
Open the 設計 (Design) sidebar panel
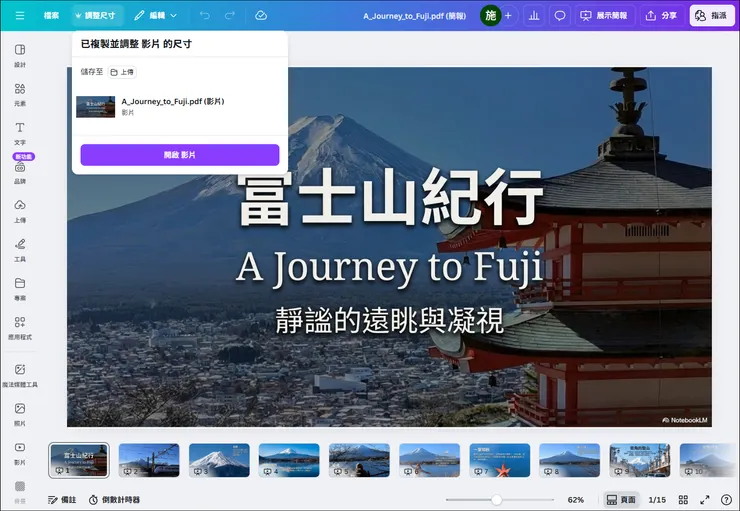click(20, 55)
